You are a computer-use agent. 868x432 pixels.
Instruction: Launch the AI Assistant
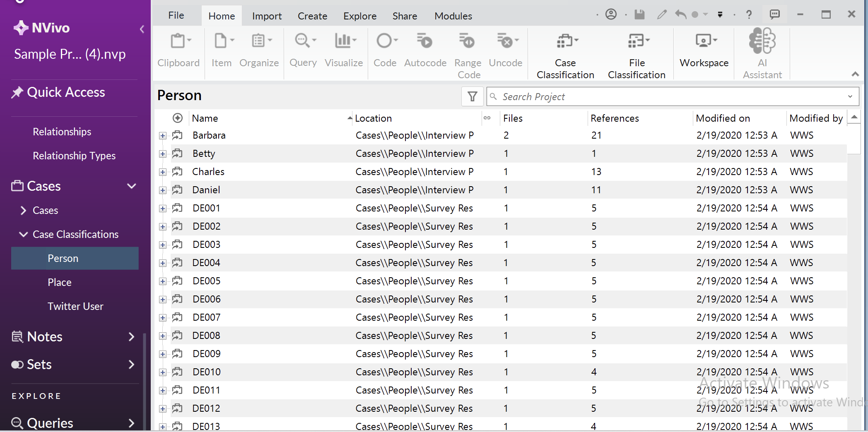coord(762,54)
